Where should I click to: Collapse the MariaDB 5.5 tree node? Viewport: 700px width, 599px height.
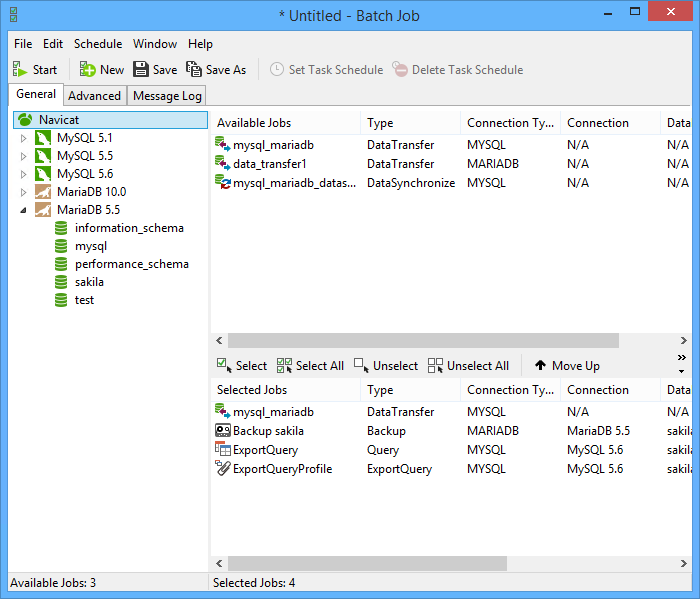click(x=24, y=210)
